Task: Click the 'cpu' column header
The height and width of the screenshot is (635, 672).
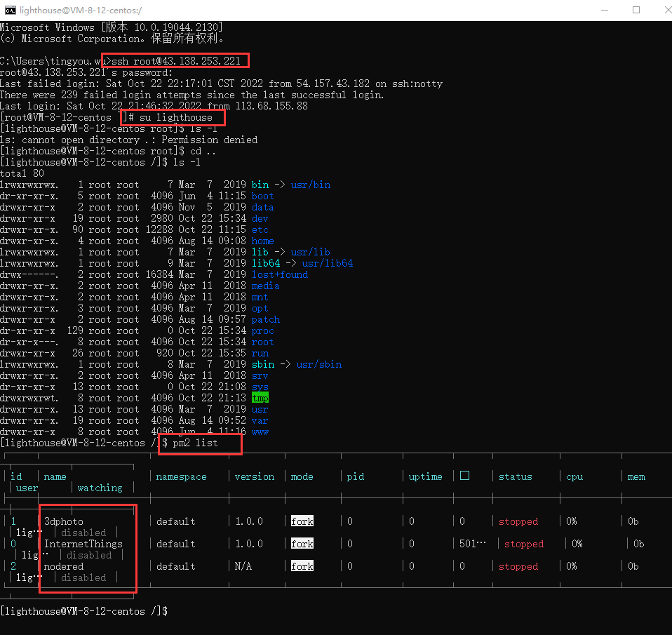Action: [x=574, y=477]
